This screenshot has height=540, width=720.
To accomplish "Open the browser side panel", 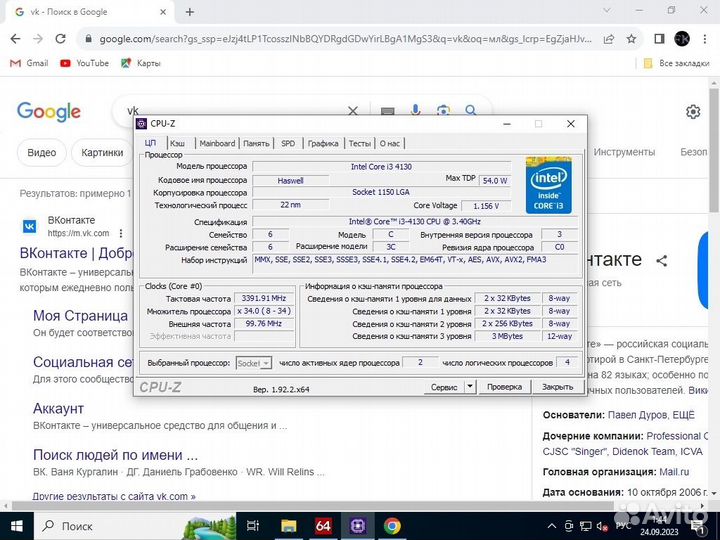I will pyautogui.click(x=659, y=39).
